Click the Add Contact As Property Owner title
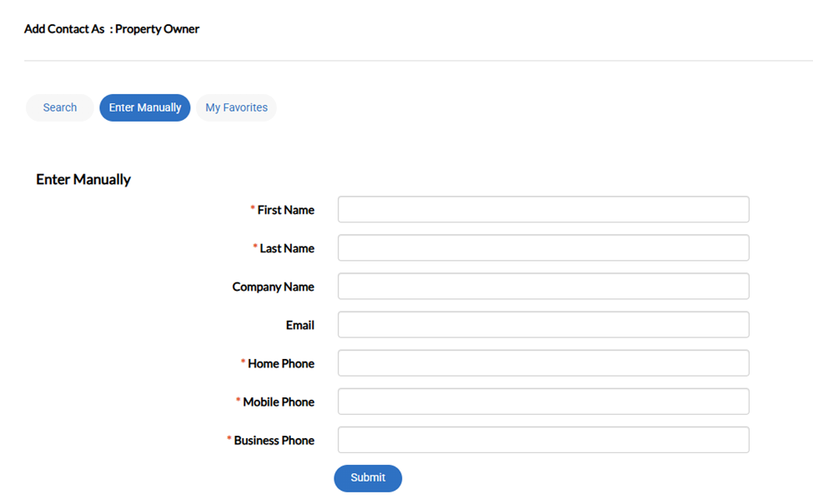813x504 pixels. 112,29
